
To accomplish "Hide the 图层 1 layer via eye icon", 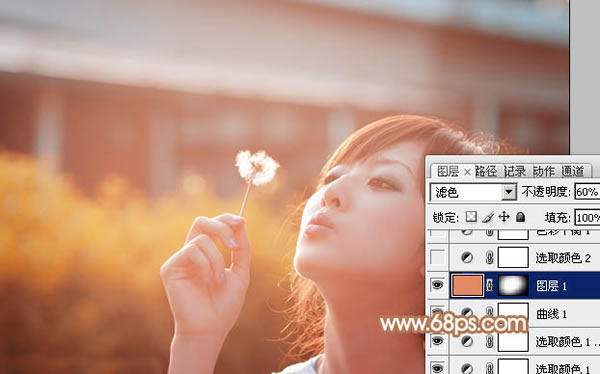I will click(437, 285).
